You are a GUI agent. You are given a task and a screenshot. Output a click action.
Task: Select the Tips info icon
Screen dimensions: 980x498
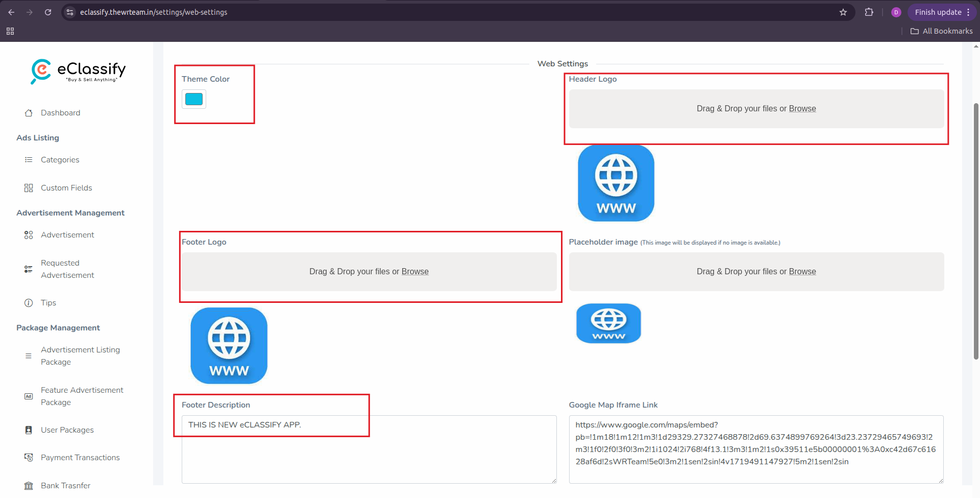(29, 302)
